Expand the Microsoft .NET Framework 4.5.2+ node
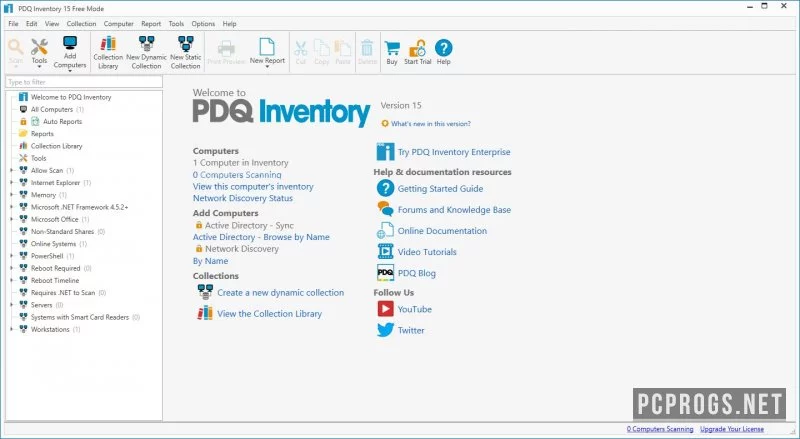Viewport: 800px width, 439px height. (x=12, y=207)
